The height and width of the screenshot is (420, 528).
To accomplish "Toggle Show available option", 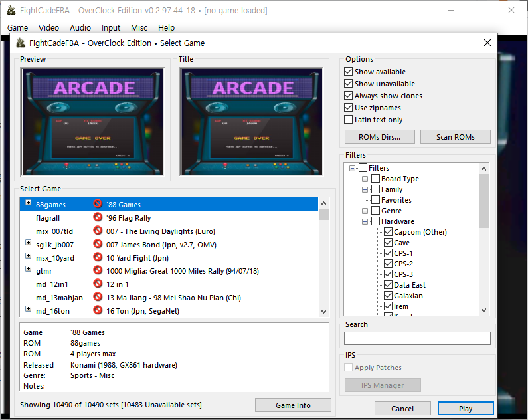I will tap(349, 71).
